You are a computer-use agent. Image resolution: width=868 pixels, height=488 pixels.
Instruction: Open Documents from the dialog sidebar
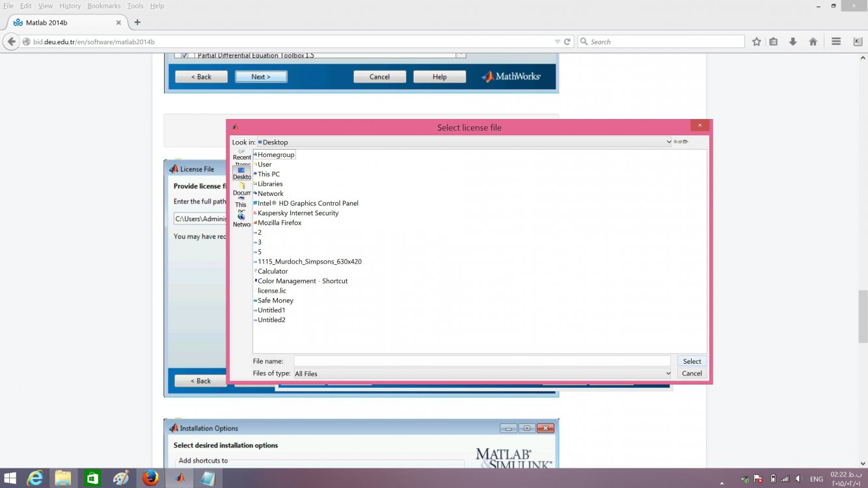[242, 189]
